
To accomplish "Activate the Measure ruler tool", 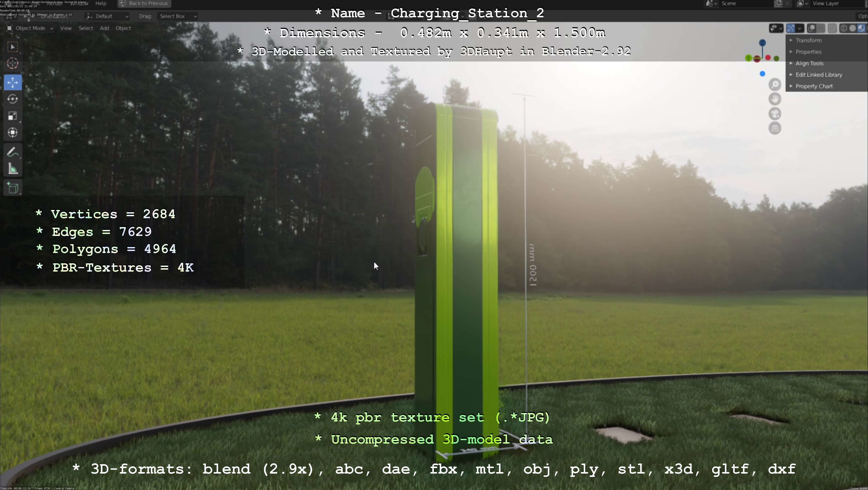I will (x=13, y=169).
